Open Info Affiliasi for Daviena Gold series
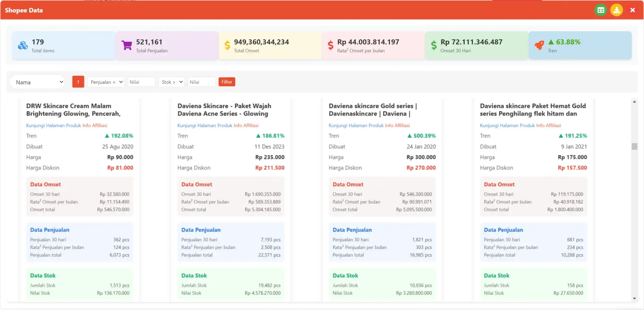 [397, 125]
